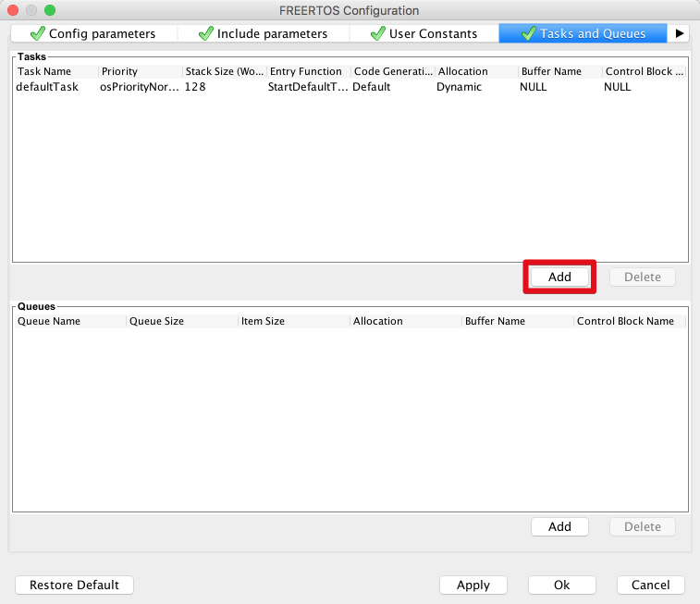The image size is (700, 604).
Task: Cancel the configuration dialog
Action: [x=650, y=585]
